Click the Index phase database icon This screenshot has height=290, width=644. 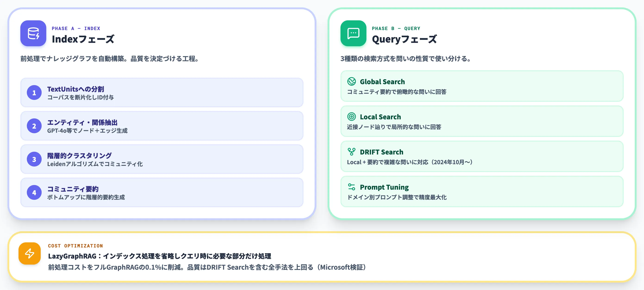[x=33, y=33]
